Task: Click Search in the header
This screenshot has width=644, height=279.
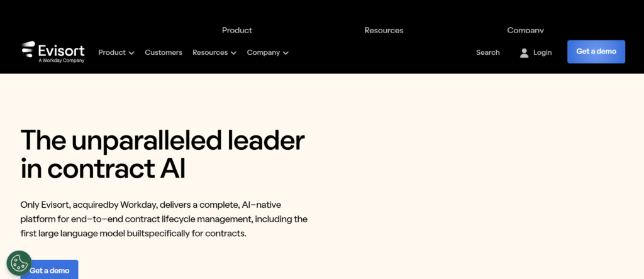Action: tap(487, 52)
